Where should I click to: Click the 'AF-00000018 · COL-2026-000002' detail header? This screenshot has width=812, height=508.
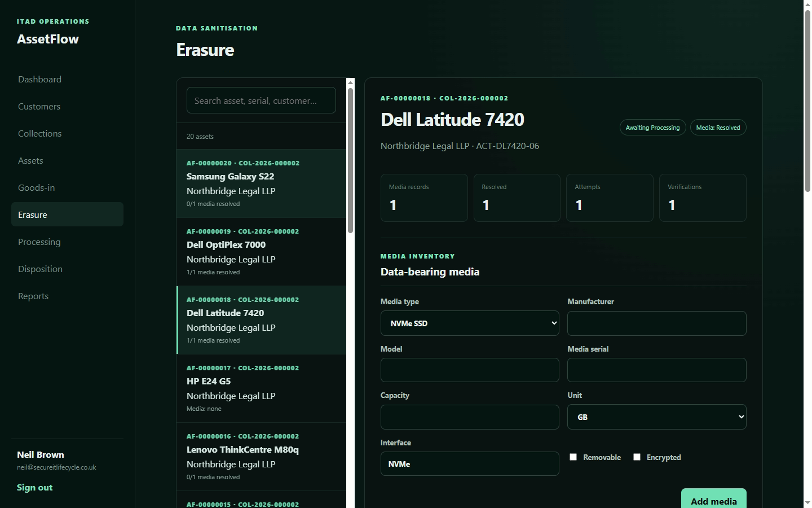tap(444, 98)
